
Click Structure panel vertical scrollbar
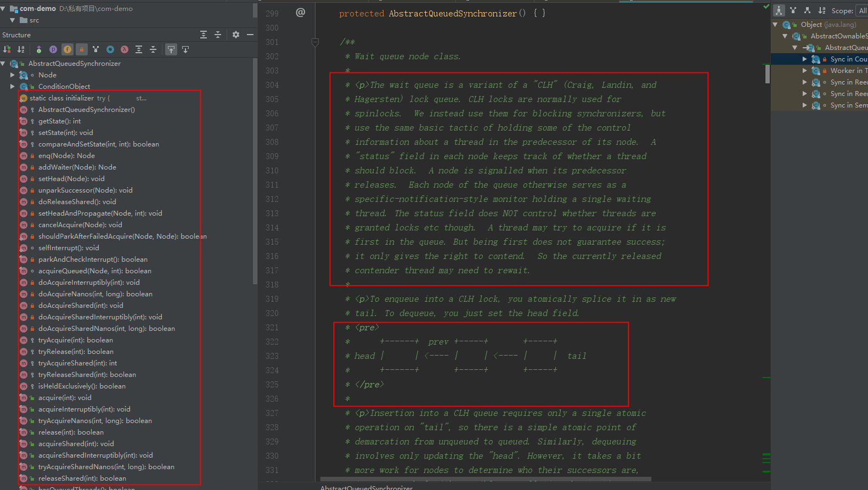pyautogui.click(x=255, y=171)
